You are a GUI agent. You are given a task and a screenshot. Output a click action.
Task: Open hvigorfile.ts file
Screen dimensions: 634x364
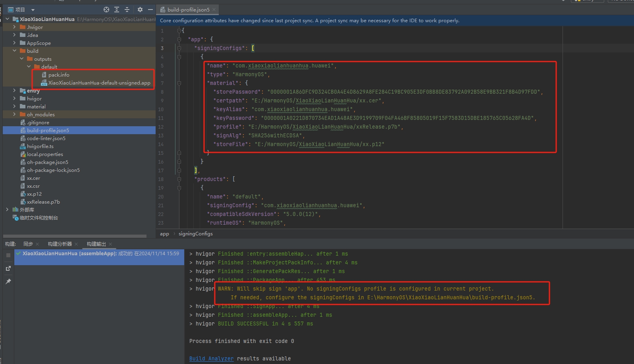[40, 146]
